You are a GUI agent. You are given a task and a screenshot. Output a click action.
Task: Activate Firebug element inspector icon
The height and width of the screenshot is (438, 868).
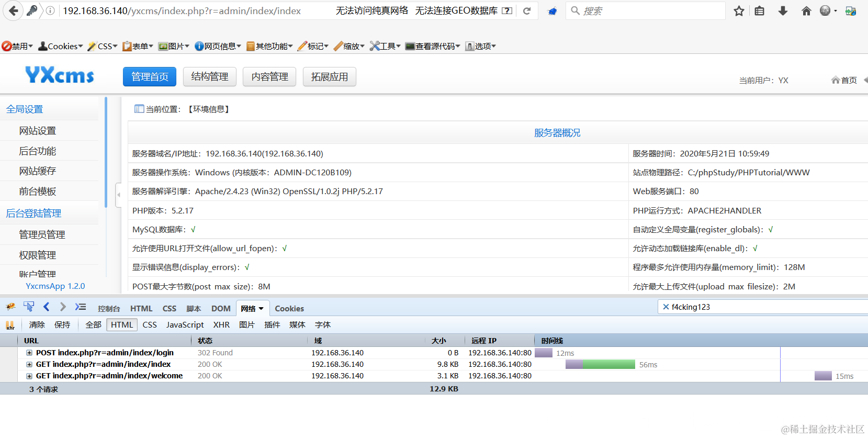click(29, 307)
